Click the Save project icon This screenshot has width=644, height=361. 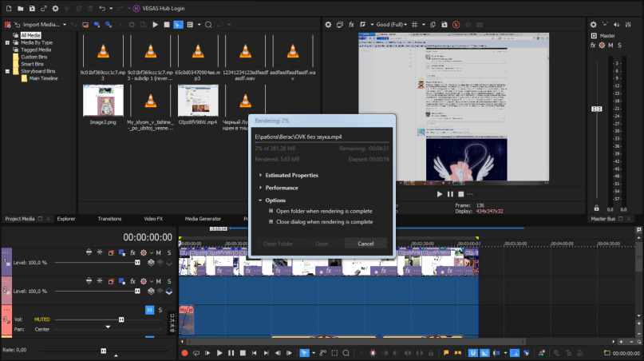point(31,8)
